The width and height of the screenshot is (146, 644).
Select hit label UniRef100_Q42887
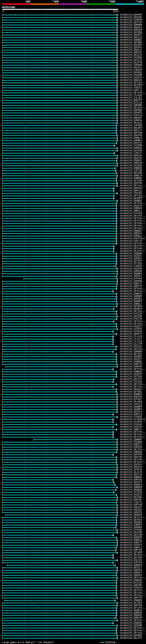(x=131, y=45)
